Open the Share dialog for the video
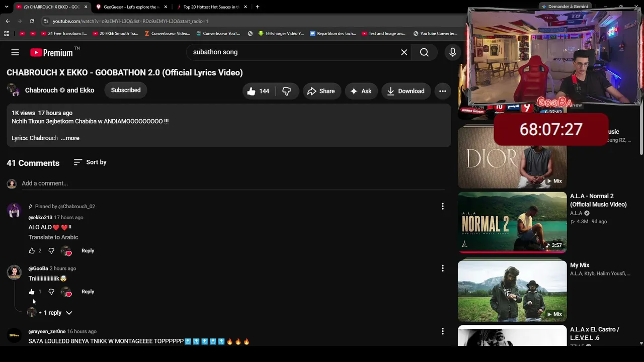The height and width of the screenshot is (362, 644). 321,91
